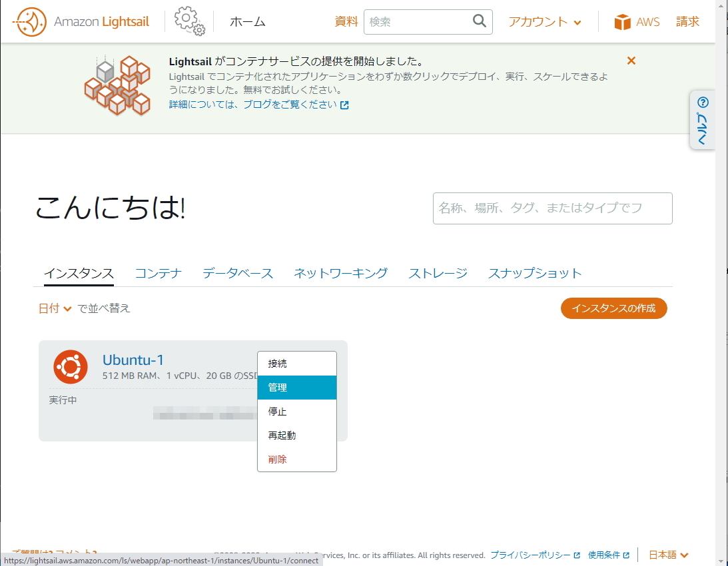Switch to the コンテナ tab
The height and width of the screenshot is (566, 728).
click(x=159, y=273)
